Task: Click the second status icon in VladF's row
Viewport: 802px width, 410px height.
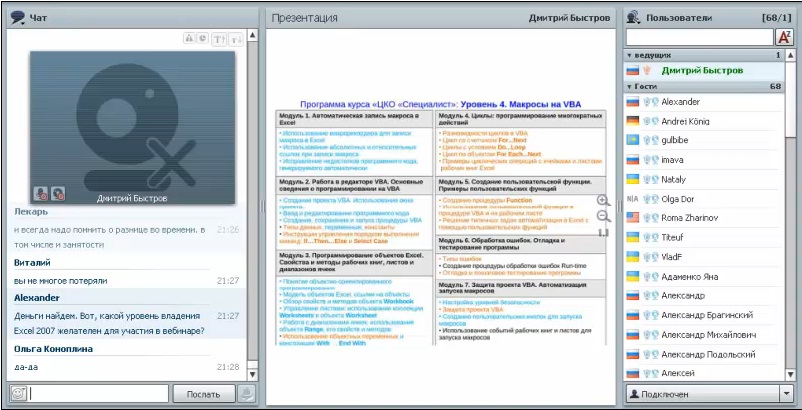Action: [655, 257]
